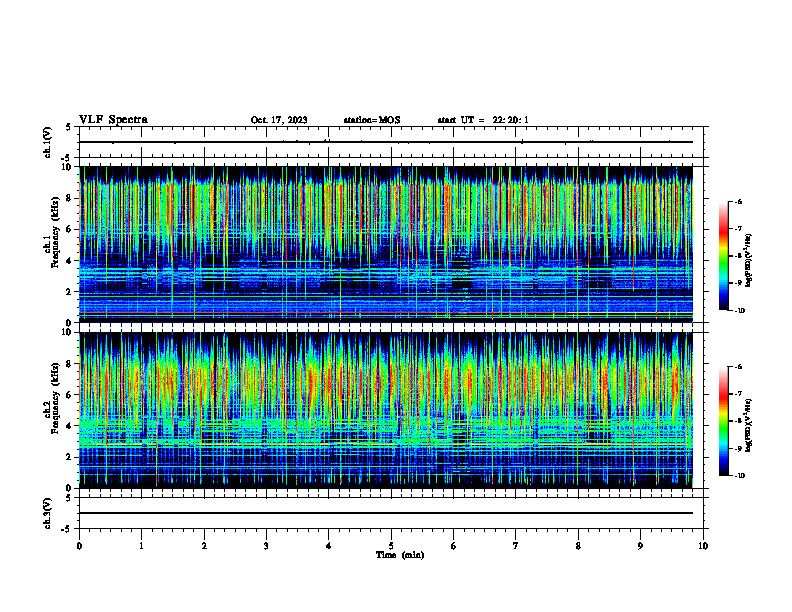
Task: Click ch.2 frequency axis '6' tick label
Action: click(69, 395)
